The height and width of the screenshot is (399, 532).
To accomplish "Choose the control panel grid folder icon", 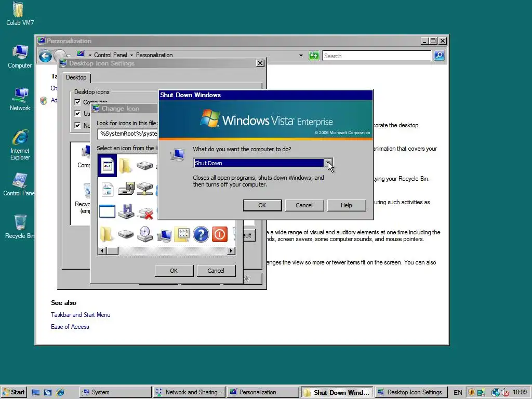I will [182, 234].
